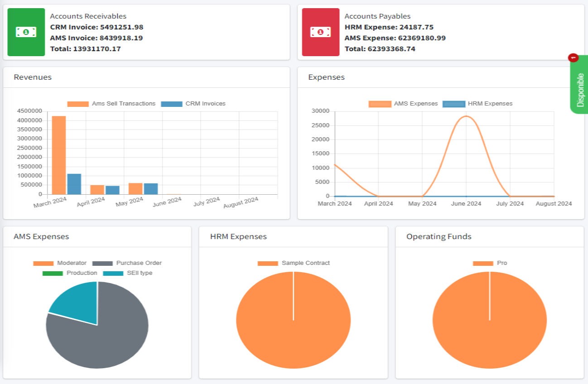Click the green Accounts Receivables money icon
The width and height of the screenshot is (588, 384).
[26, 32]
